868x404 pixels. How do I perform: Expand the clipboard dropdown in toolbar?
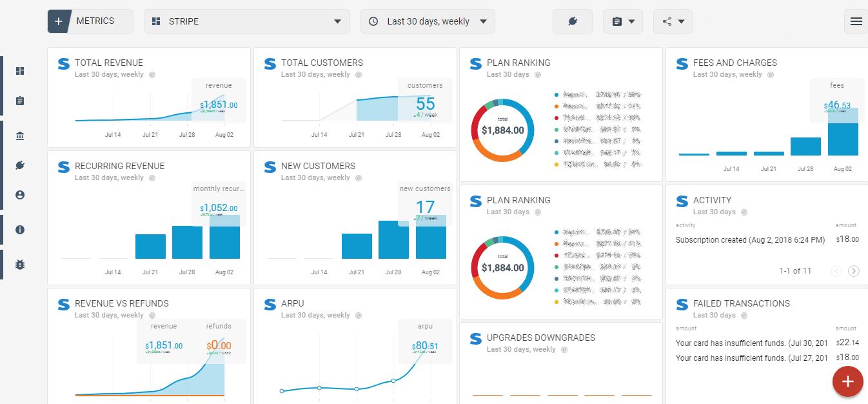point(623,21)
